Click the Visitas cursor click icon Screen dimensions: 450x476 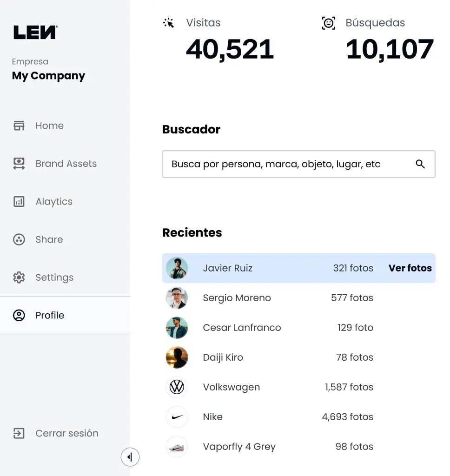(169, 23)
